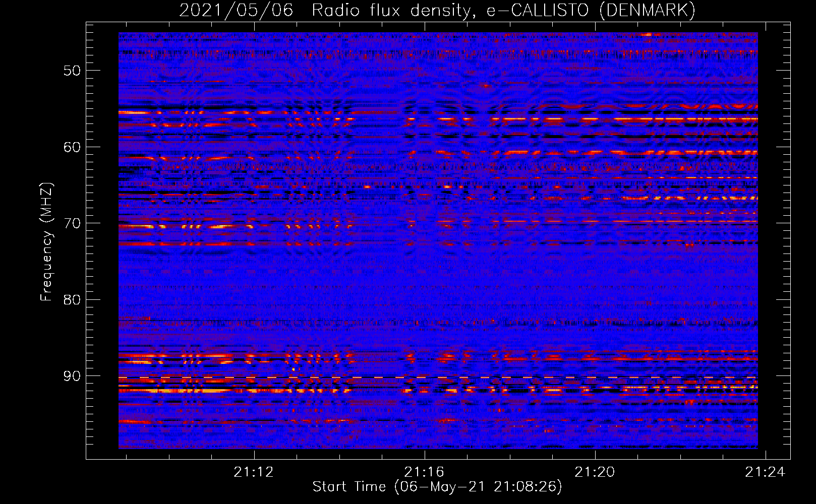
Task: Click the 21:16 time tick label
Action: (424, 472)
